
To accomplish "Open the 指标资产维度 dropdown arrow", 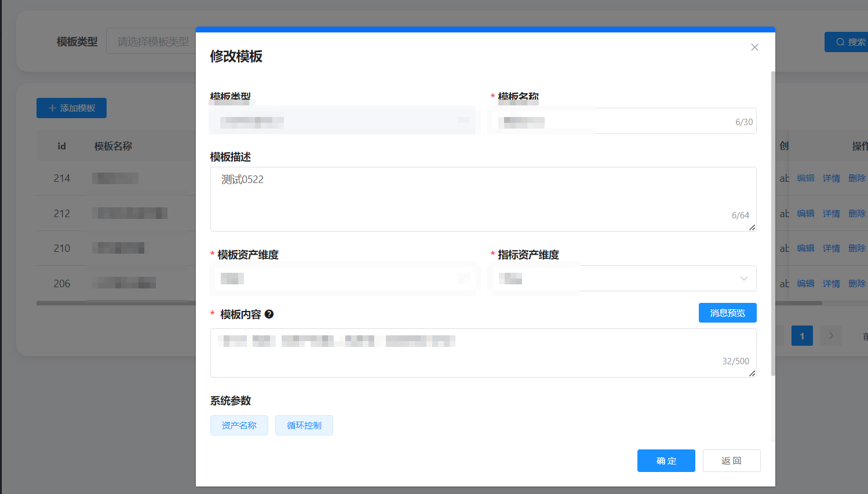I will coord(744,279).
